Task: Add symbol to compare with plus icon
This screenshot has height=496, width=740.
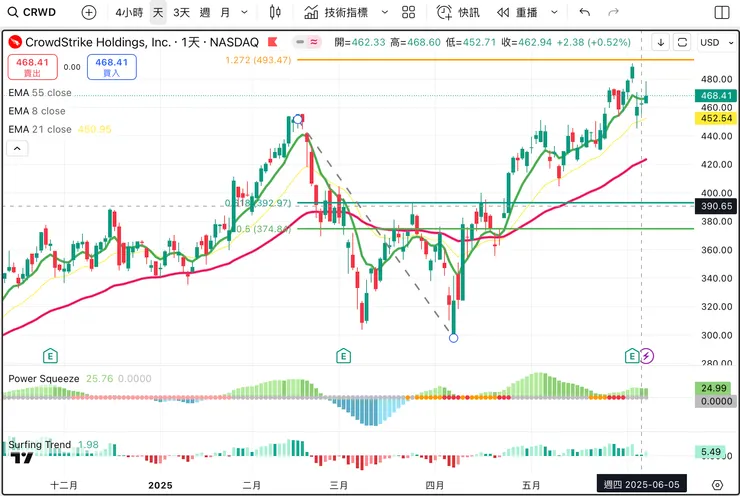Action: pyautogui.click(x=89, y=12)
